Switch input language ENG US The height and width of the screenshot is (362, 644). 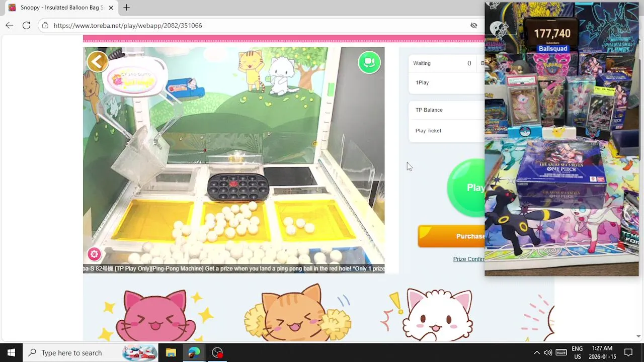tap(577, 352)
